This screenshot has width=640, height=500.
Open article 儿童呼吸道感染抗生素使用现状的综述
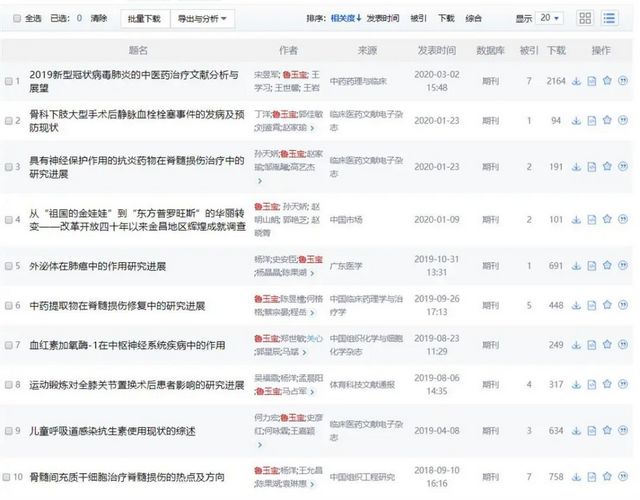tap(112, 431)
